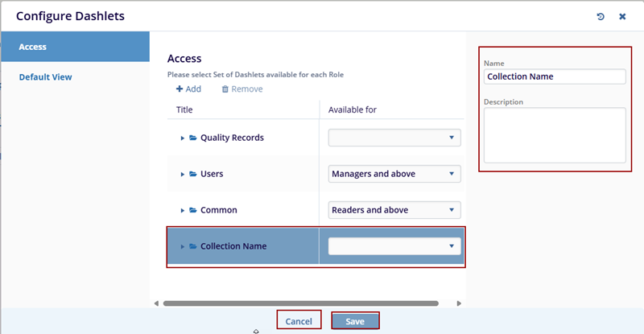The image size is (644, 334).
Task: Expand the Common tree node
Action: coord(183,210)
